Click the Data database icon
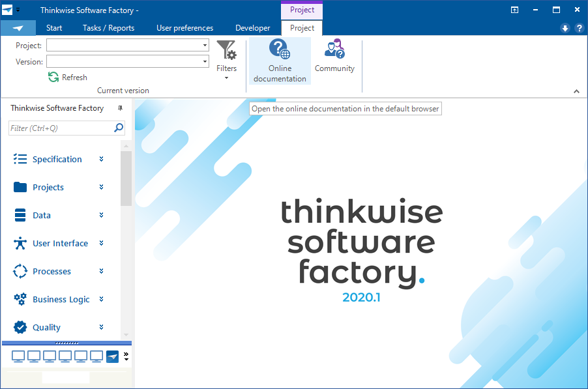The width and height of the screenshot is (588, 389). pos(20,215)
